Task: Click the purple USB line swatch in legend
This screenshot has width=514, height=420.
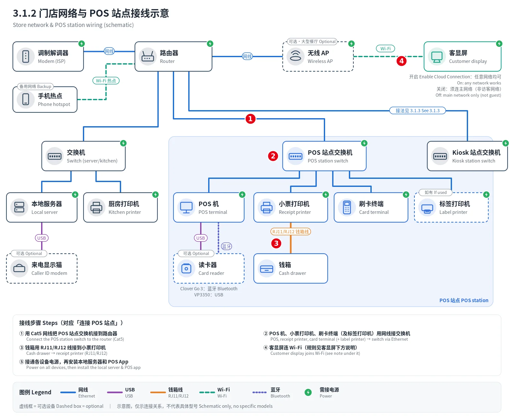Action: click(x=115, y=392)
